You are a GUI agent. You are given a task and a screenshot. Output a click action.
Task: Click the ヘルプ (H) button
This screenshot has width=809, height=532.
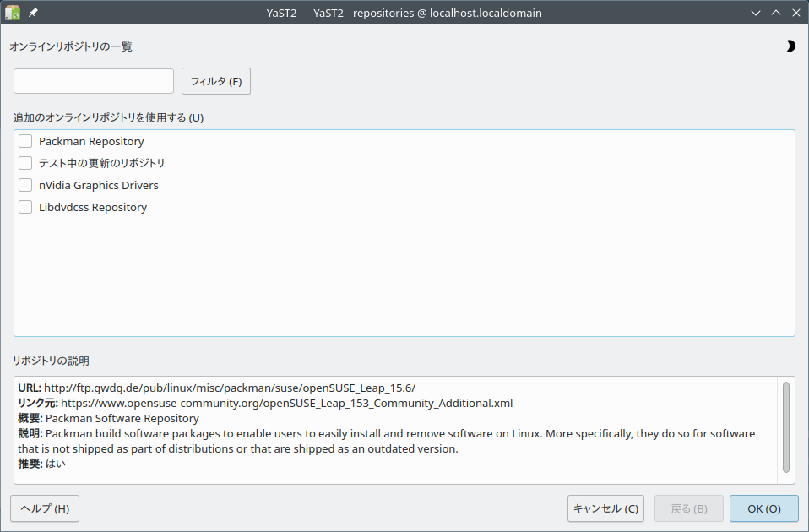(x=45, y=508)
